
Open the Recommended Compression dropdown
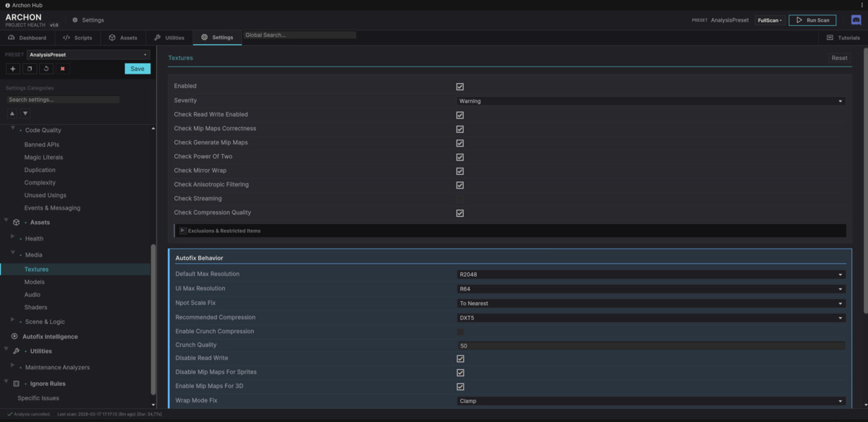651,318
